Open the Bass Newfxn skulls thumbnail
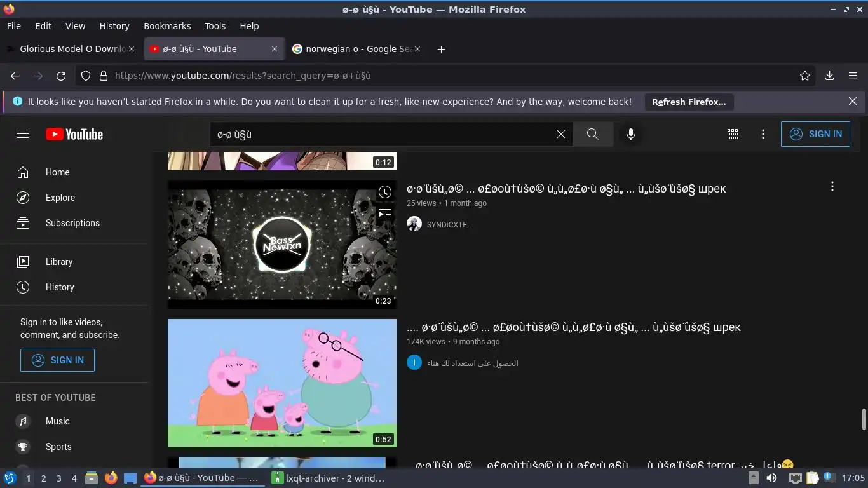Image resolution: width=868 pixels, height=488 pixels. [282, 245]
